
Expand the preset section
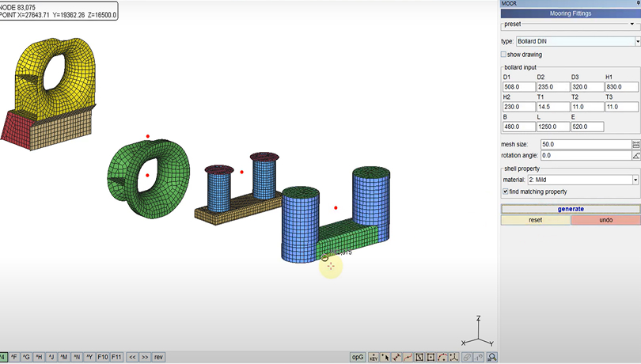(x=631, y=25)
